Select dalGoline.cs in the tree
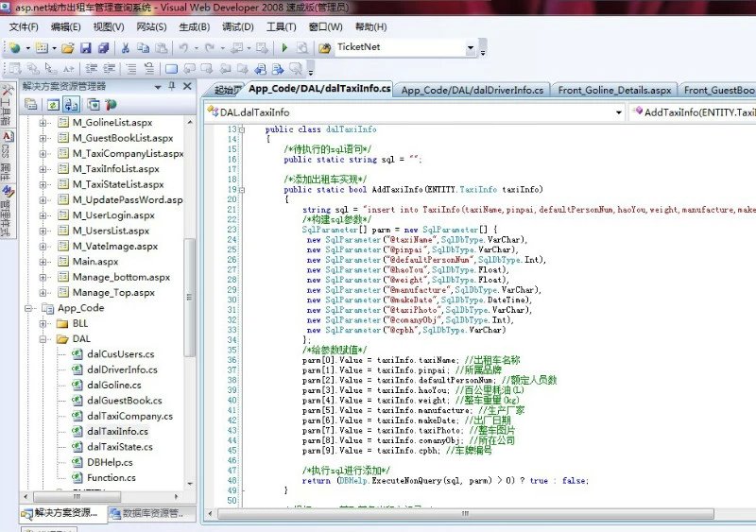756x532 pixels. point(114,386)
